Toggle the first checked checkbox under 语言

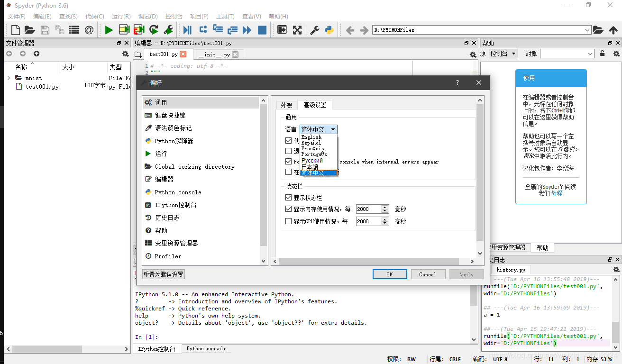coord(289,141)
